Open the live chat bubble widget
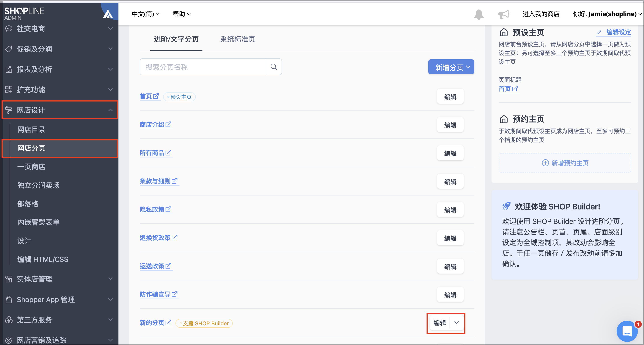Image resolution: width=644 pixels, height=345 pixels. point(627,331)
